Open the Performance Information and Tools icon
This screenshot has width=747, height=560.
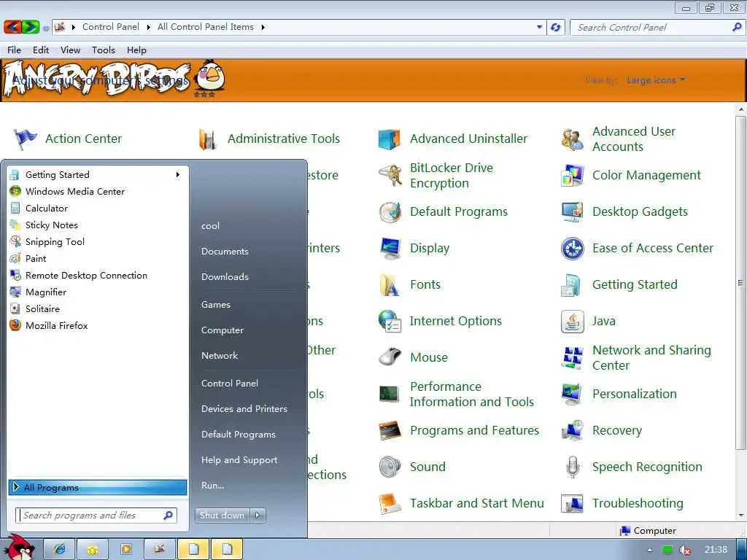pos(390,394)
